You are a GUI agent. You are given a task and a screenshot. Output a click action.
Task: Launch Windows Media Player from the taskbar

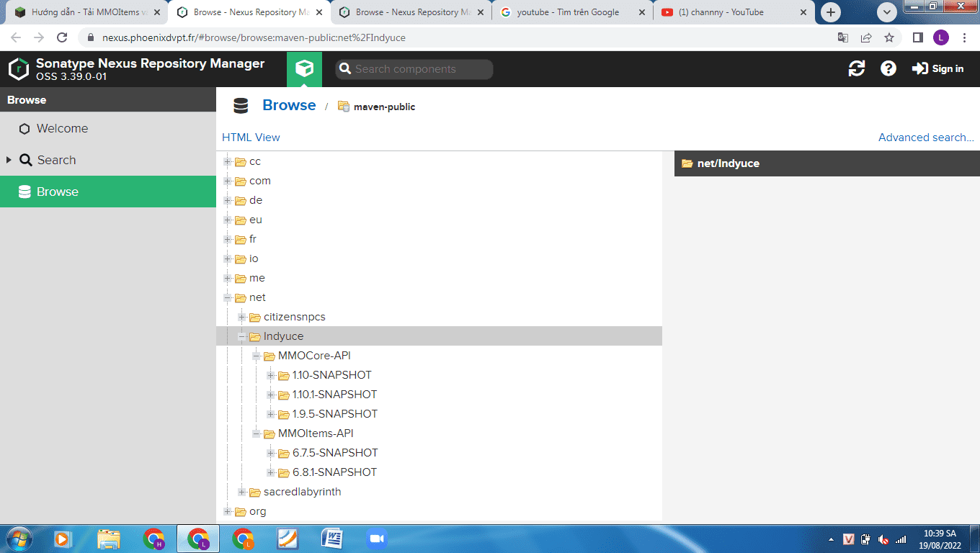[x=63, y=539]
